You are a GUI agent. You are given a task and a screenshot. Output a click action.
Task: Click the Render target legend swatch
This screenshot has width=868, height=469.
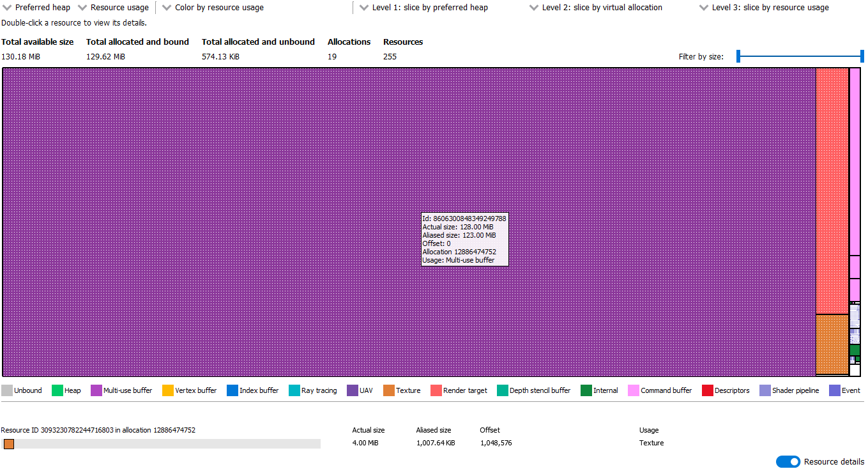[x=437, y=390]
